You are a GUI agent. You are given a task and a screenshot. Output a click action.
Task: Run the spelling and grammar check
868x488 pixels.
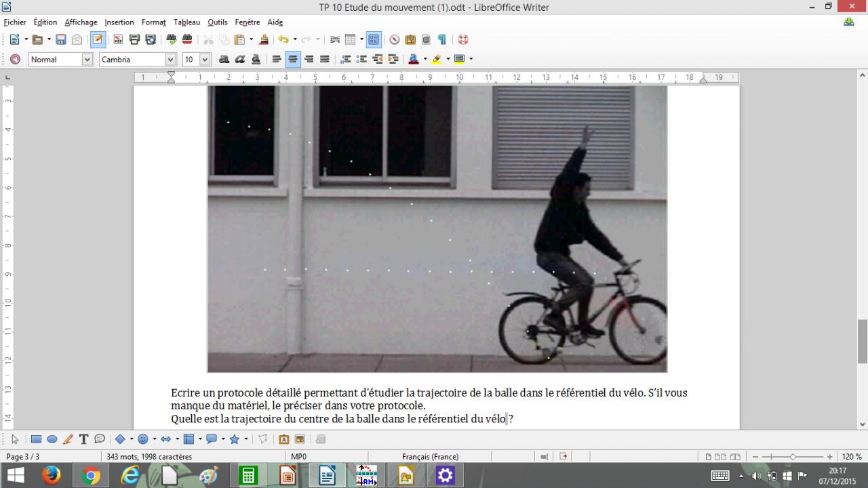(x=171, y=39)
